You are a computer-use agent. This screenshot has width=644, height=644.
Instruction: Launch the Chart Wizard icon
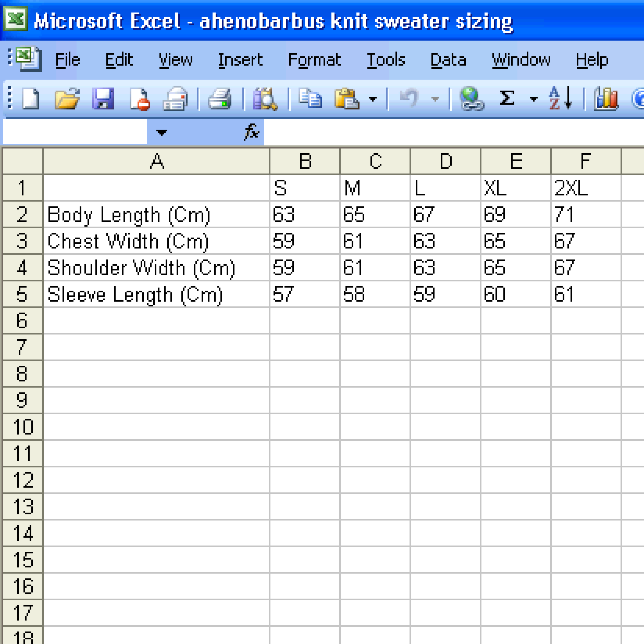606,98
